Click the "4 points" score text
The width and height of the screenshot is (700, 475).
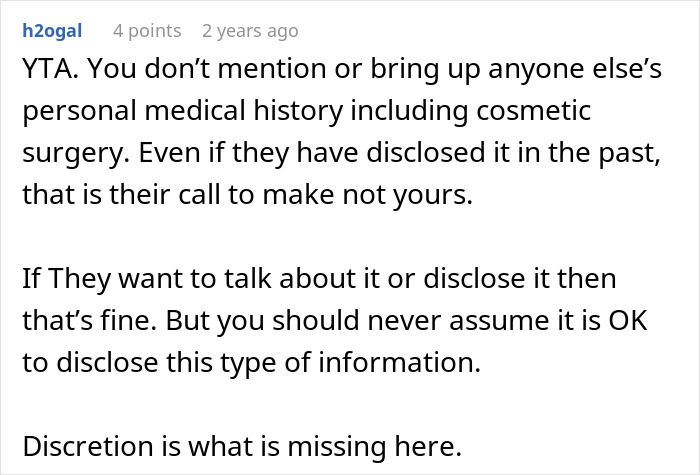pos(147,31)
